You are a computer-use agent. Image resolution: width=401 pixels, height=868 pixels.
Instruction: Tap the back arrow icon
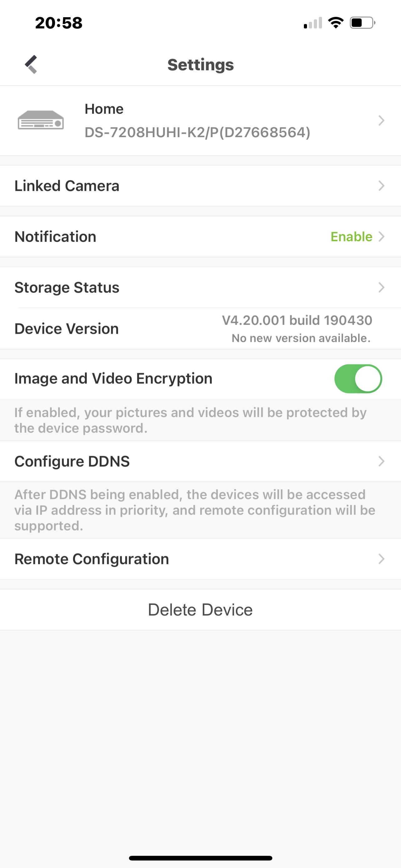[x=31, y=64]
